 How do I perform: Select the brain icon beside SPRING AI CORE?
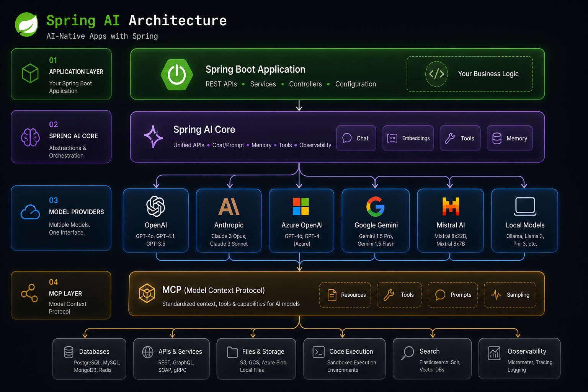30,137
